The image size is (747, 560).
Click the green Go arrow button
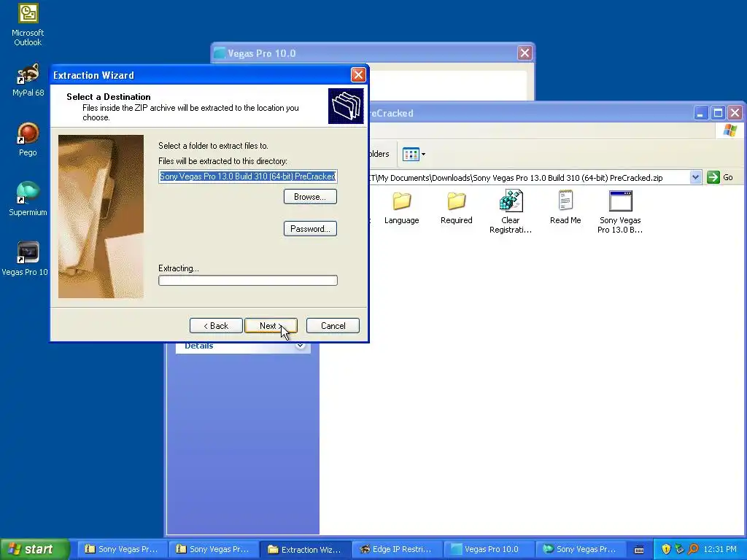coord(713,178)
